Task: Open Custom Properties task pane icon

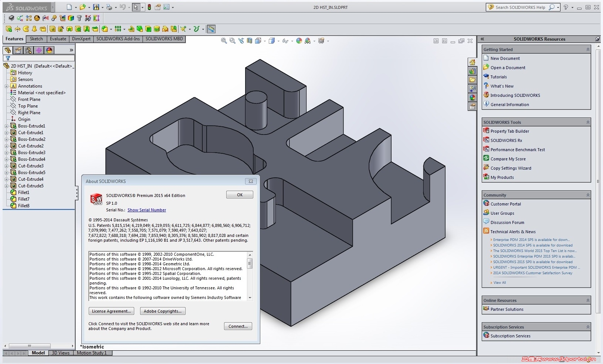Action: 472,106
